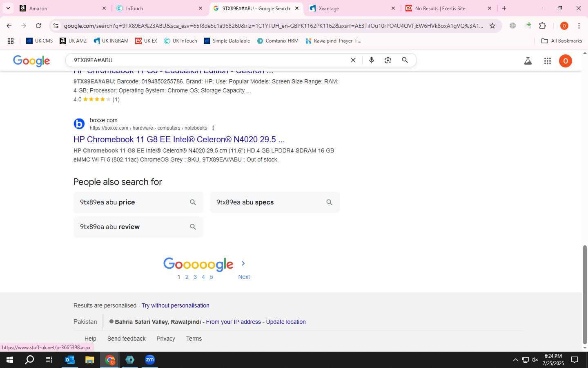Click Next results page link

244,277
